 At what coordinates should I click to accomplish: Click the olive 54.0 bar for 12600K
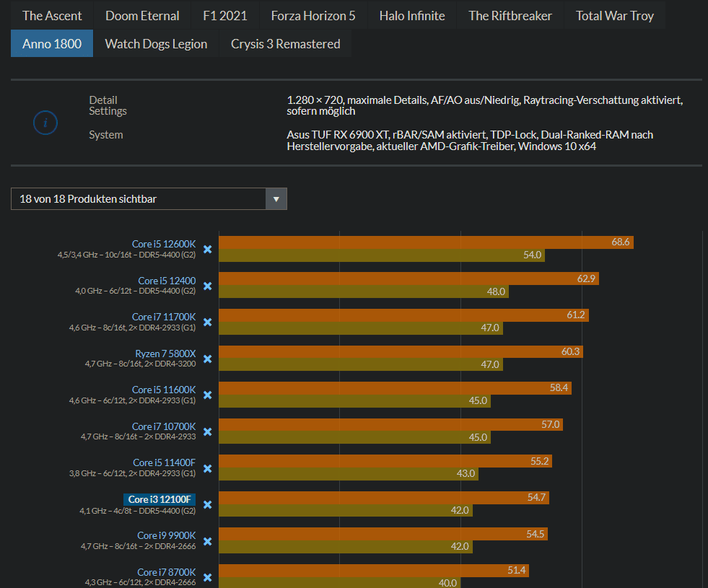pyautogui.click(x=382, y=255)
